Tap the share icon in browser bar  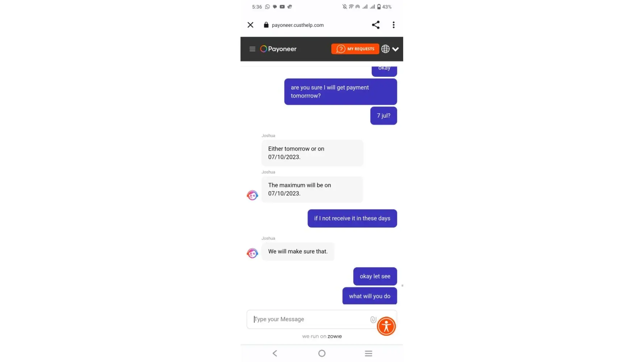(376, 25)
